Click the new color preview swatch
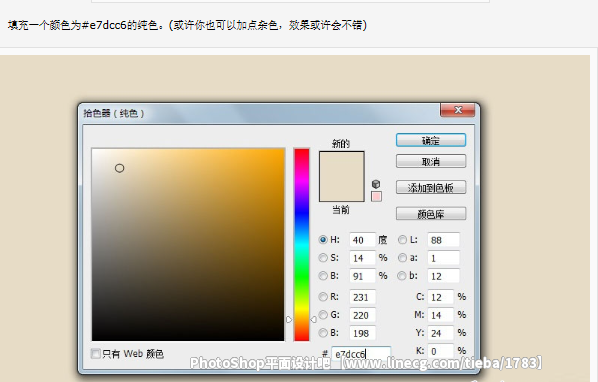The width and height of the screenshot is (598, 382). click(342, 164)
